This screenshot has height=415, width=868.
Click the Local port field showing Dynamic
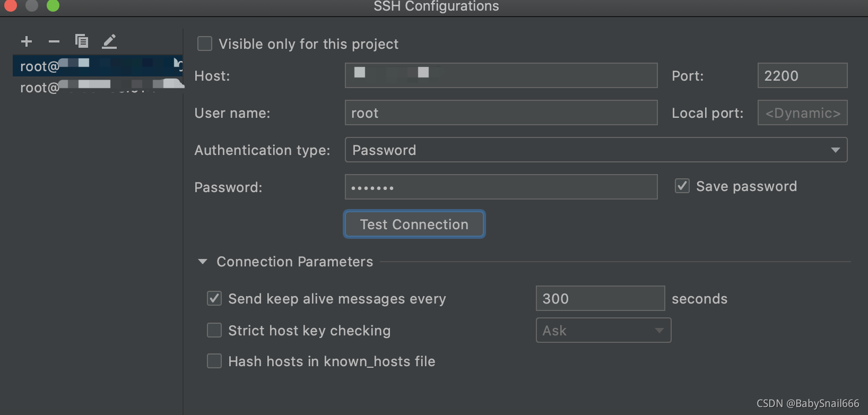[x=802, y=113]
